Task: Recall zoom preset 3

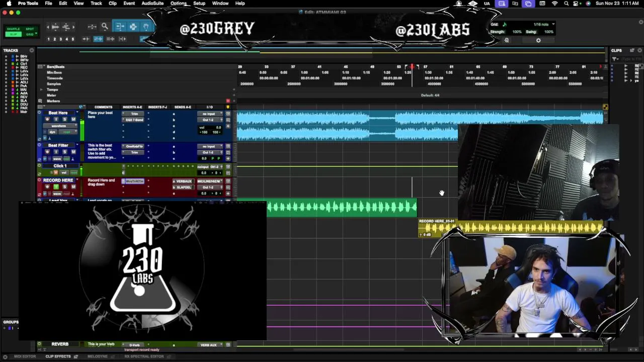Action: [60, 39]
